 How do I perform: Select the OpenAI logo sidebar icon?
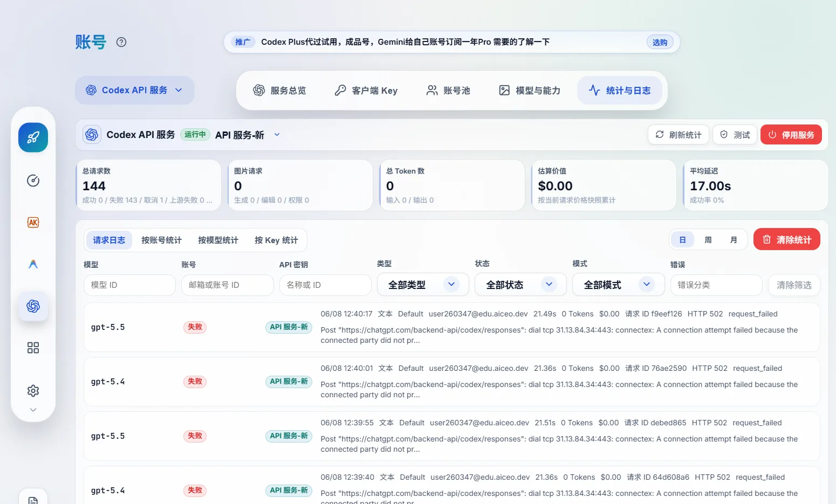33,306
